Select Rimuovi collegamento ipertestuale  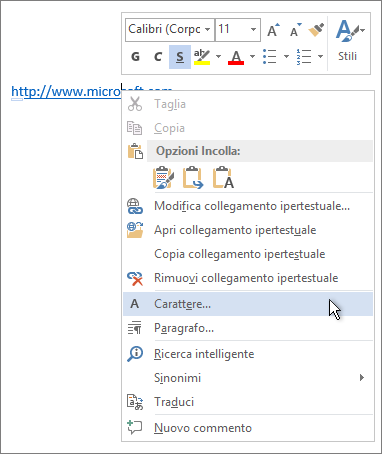click(x=248, y=278)
